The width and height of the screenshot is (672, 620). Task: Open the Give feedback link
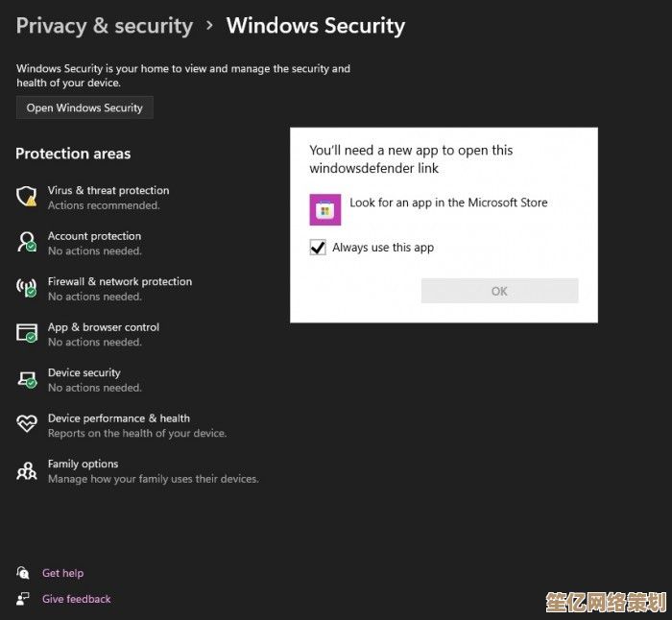tap(77, 599)
